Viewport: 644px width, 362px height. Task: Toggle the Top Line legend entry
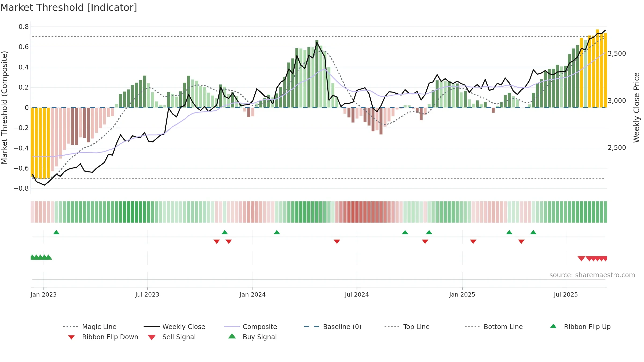(x=407, y=327)
